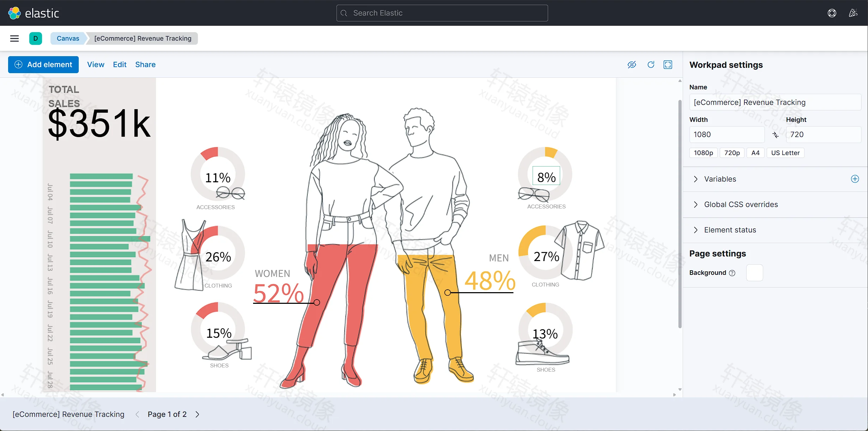Click the Search Elastic field

[x=442, y=13]
